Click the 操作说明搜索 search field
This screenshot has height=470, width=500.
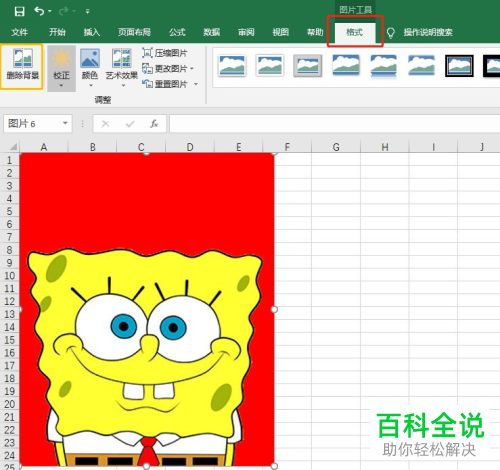pos(428,32)
